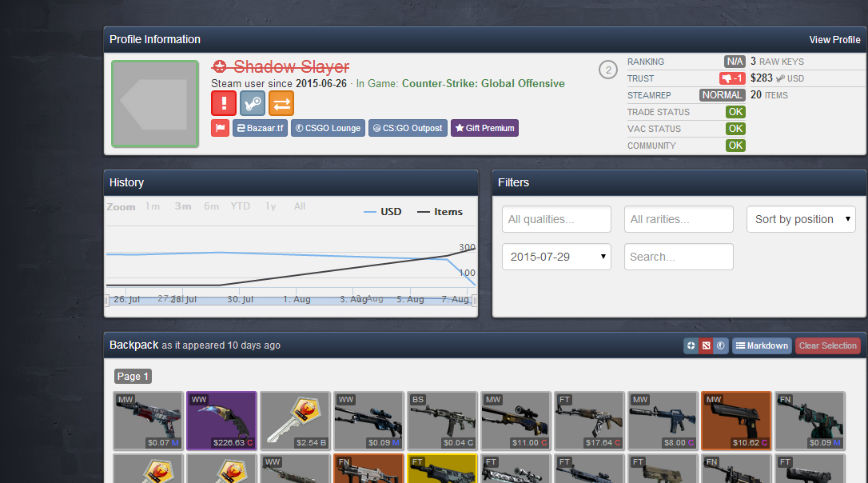The image size is (868, 483).
Task: Click the backpack Search input field
Action: (x=679, y=257)
